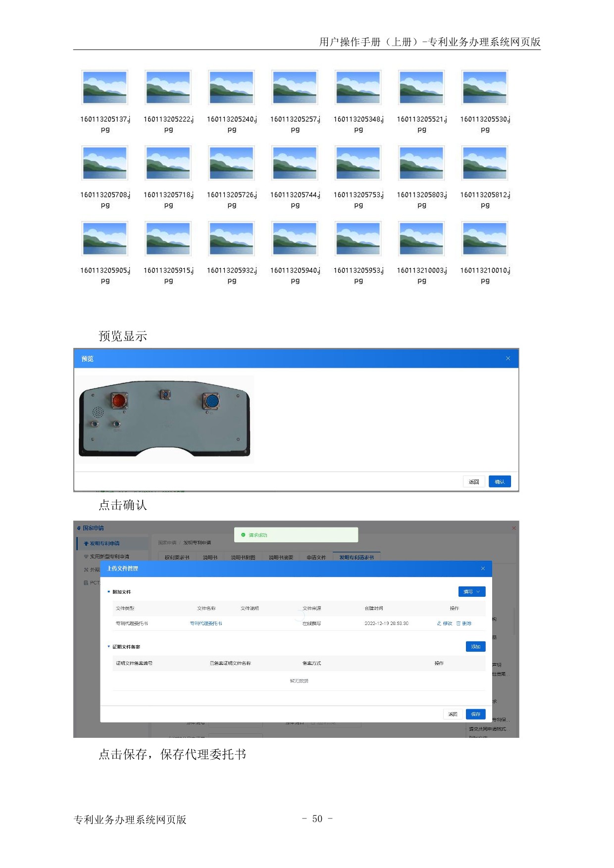Click 返回 in the preview dialog
The image size is (614, 868).
474,482
